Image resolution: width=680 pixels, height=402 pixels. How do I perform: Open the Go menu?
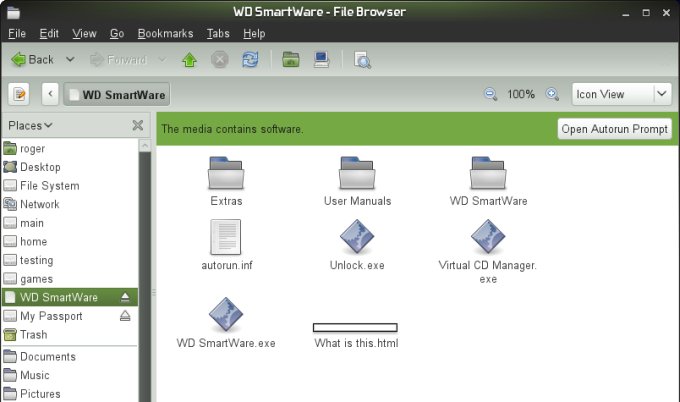coord(117,33)
